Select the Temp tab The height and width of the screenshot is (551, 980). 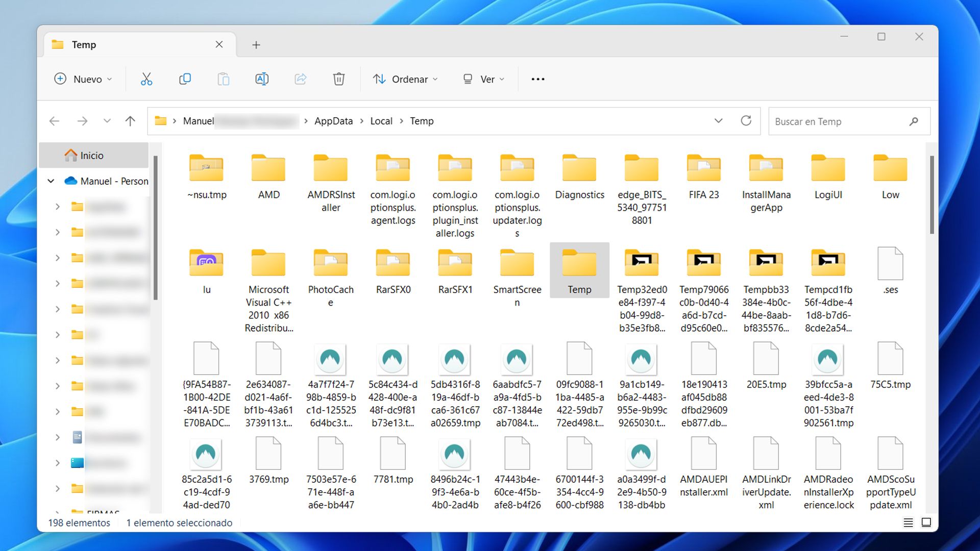[84, 45]
